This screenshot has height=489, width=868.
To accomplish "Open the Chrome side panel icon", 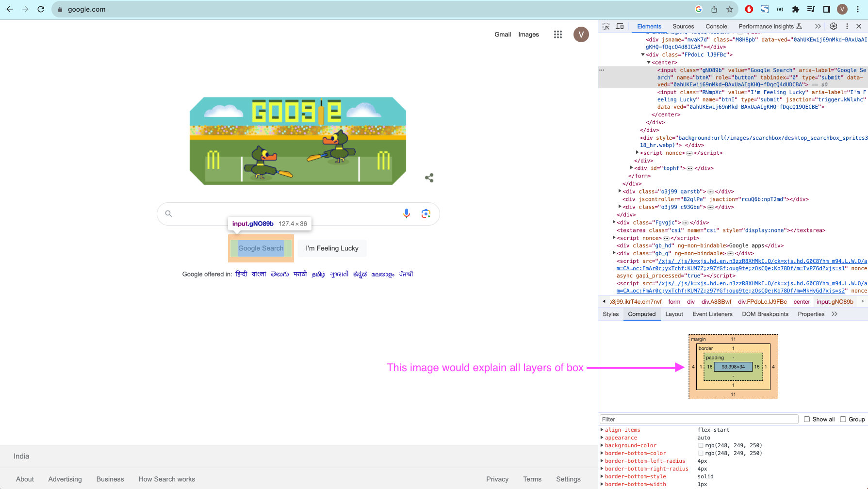I will 827,9.
